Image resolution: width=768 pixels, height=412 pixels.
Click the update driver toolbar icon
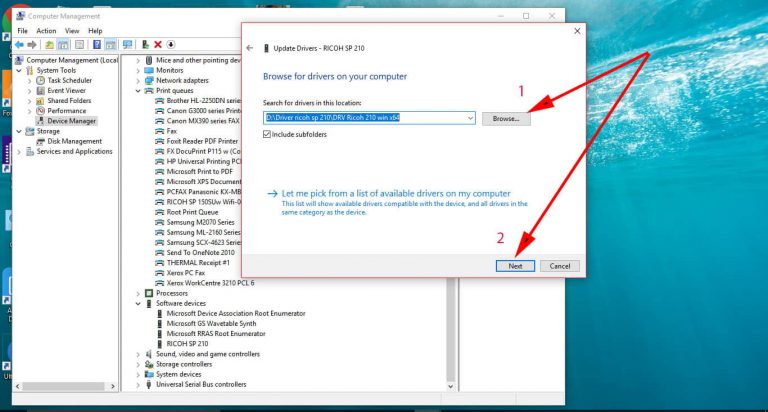point(146,45)
